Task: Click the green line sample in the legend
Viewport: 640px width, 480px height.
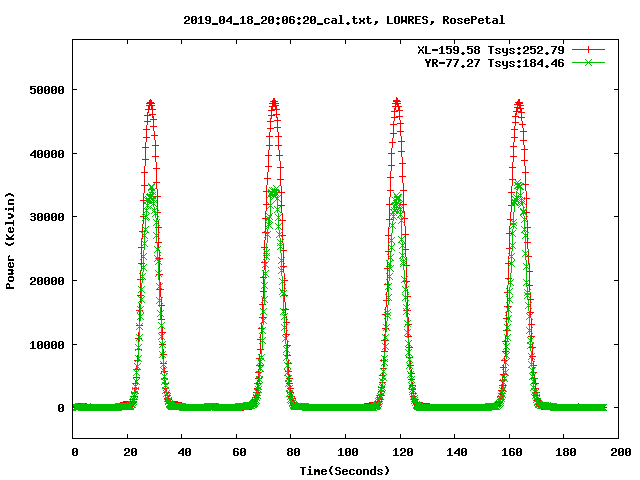Action: 588,62
